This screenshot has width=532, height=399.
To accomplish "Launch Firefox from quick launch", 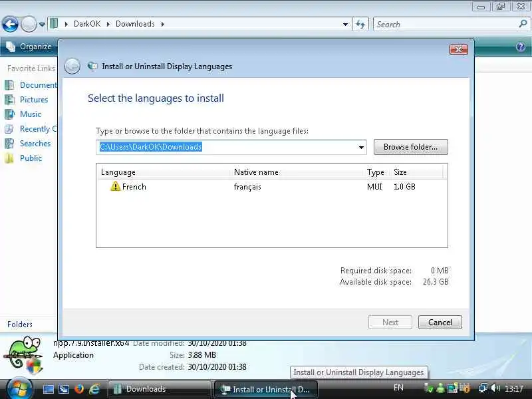I will tap(79, 389).
